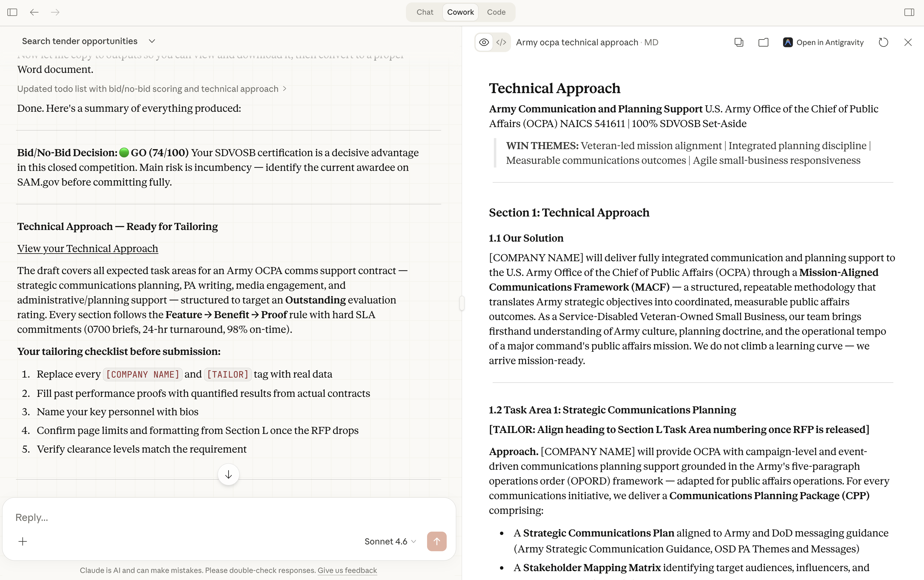Viewport: 924px width, 580px height.
Task: Click the Technical Approach document title
Action: [x=555, y=88]
